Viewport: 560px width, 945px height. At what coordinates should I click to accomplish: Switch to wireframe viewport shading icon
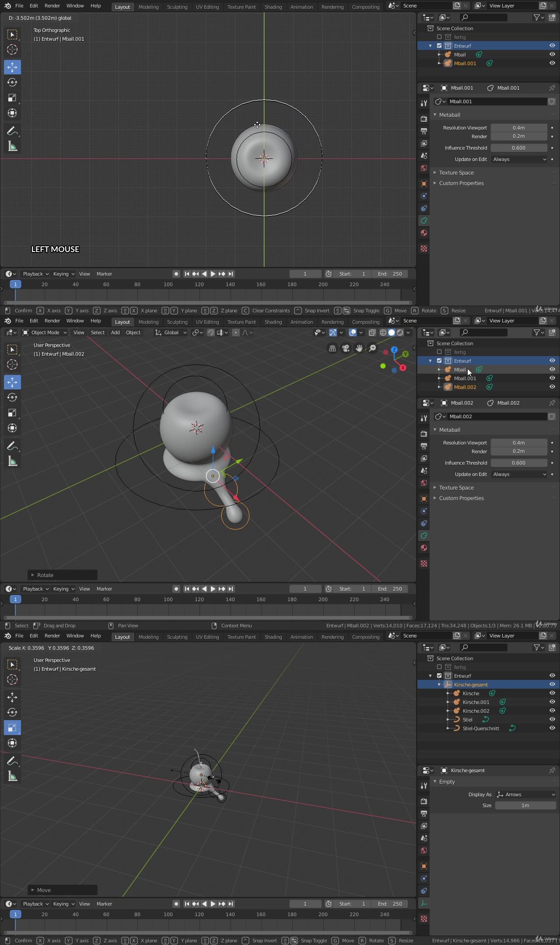coord(383,332)
